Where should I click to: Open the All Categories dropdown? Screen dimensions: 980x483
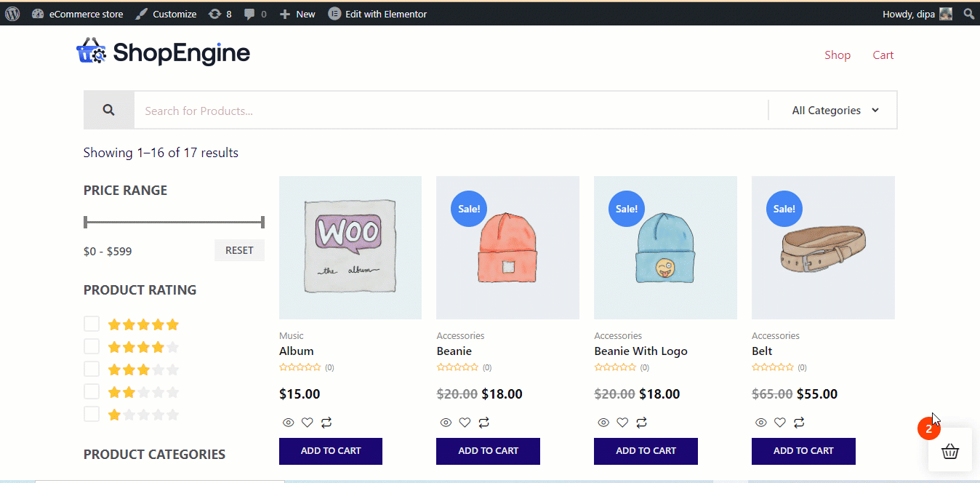click(x=835, y=111)
